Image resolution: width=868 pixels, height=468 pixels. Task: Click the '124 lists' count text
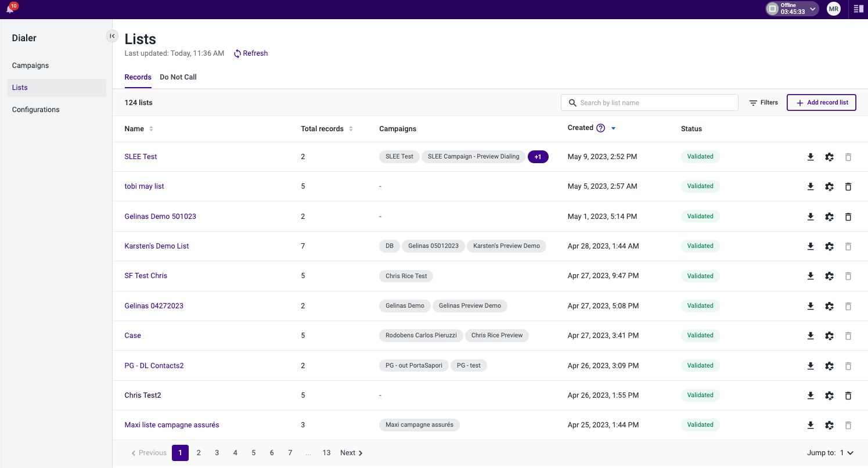coord(138,103)
